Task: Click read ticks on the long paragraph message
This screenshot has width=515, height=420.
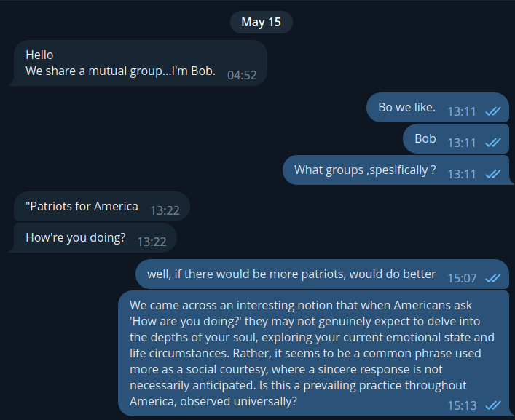Action: (x=492, y=405)
